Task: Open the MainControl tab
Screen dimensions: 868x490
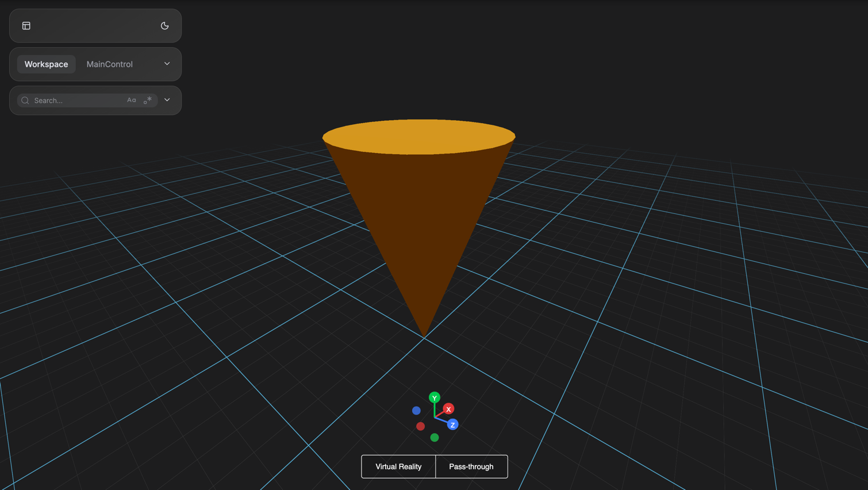Action: 110,64
